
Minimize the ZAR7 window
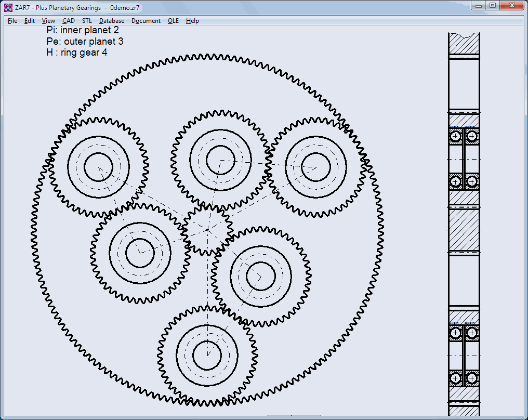click(x=478, y=6)
